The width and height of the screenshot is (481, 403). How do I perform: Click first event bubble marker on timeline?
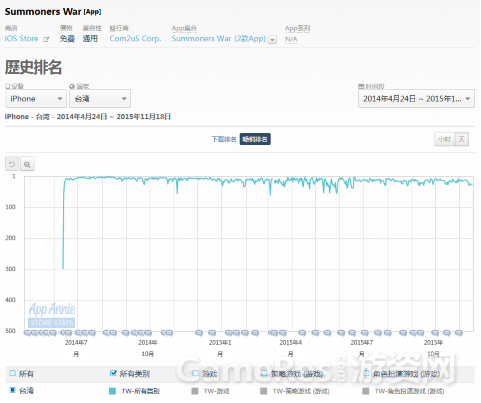[x=27, y=333]
